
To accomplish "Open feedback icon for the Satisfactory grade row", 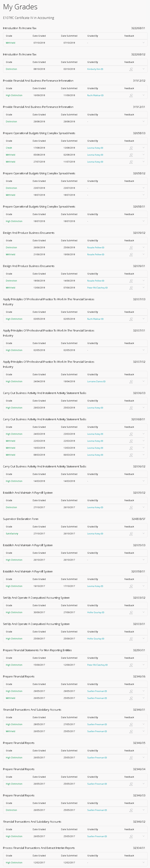I will point(131,534).
